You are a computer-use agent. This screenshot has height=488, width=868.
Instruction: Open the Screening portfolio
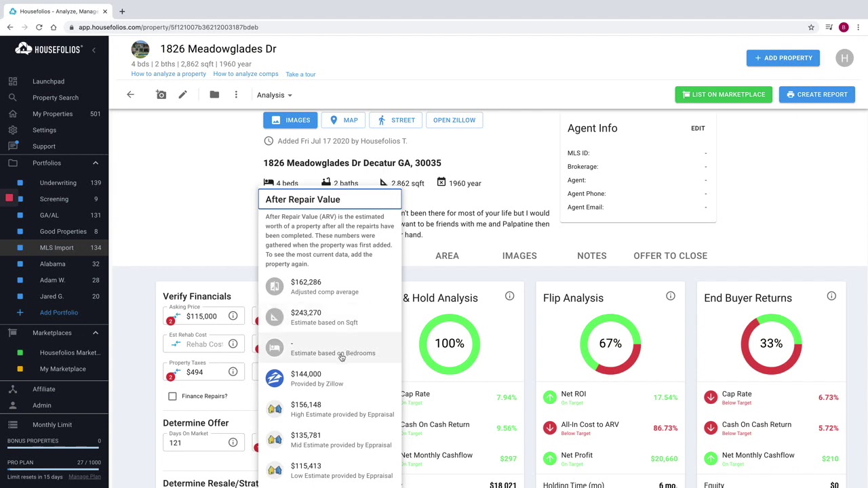(x=54, y=199)
